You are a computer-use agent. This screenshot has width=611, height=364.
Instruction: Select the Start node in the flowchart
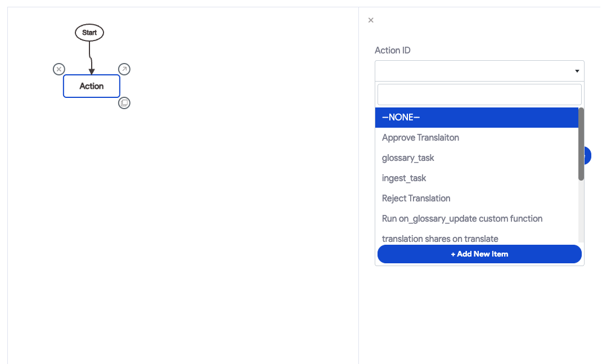coord(89,33)
